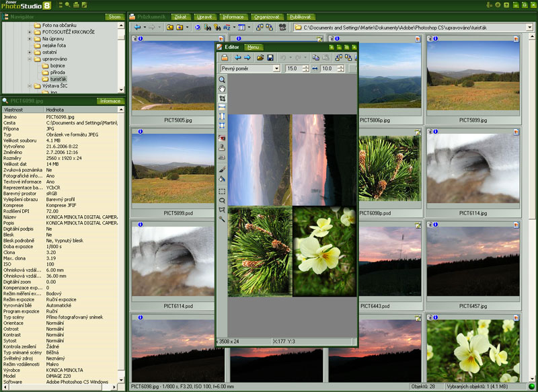Select the Iron smoothing tool in Editor
The width and height of the screenshot is (538, 392).
[x=222, y=157]
